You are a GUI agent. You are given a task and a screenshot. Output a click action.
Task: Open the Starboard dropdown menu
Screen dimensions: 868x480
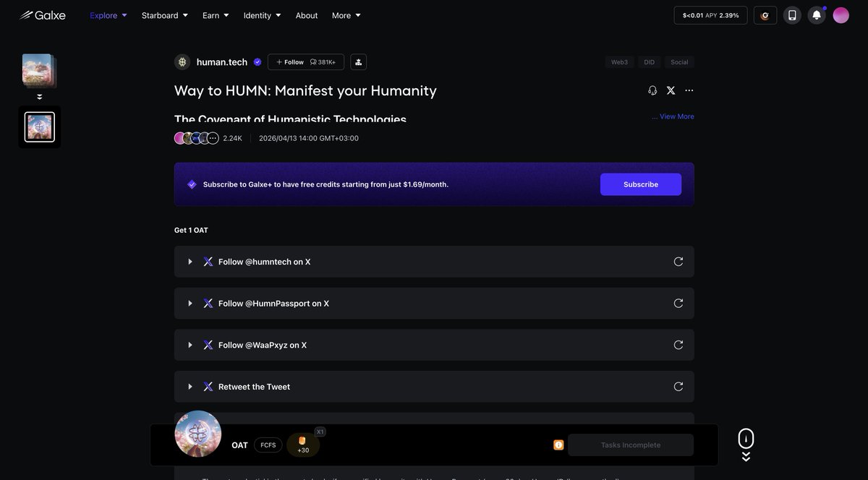pos(165,15)
